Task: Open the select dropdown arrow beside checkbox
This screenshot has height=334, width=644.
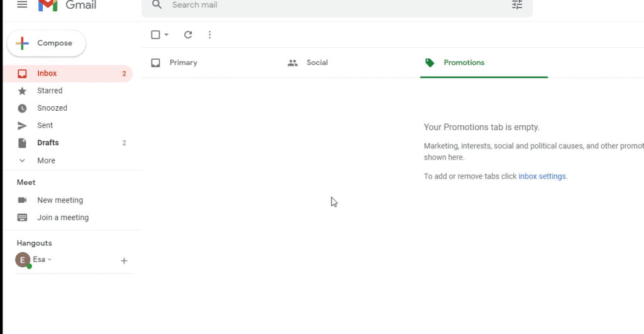Action: (x=167, y=35)
